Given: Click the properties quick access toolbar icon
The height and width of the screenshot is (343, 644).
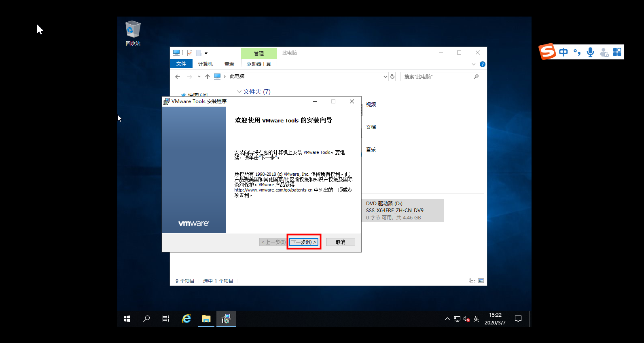Looking at the screenshot, I should [189, 53].
